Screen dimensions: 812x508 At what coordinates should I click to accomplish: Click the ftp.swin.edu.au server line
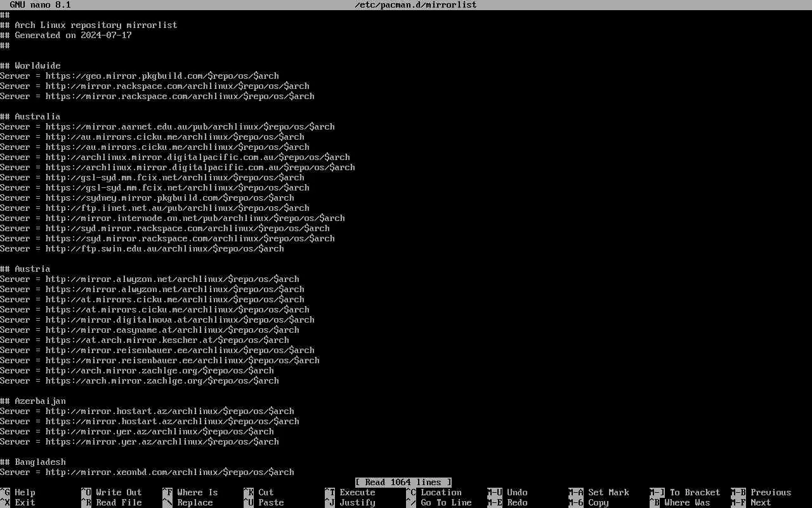(x=142, y=248)
